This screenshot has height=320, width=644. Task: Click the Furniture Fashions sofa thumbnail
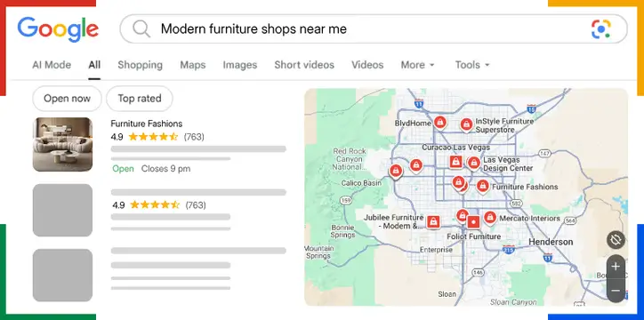click(x=62, y=144)
